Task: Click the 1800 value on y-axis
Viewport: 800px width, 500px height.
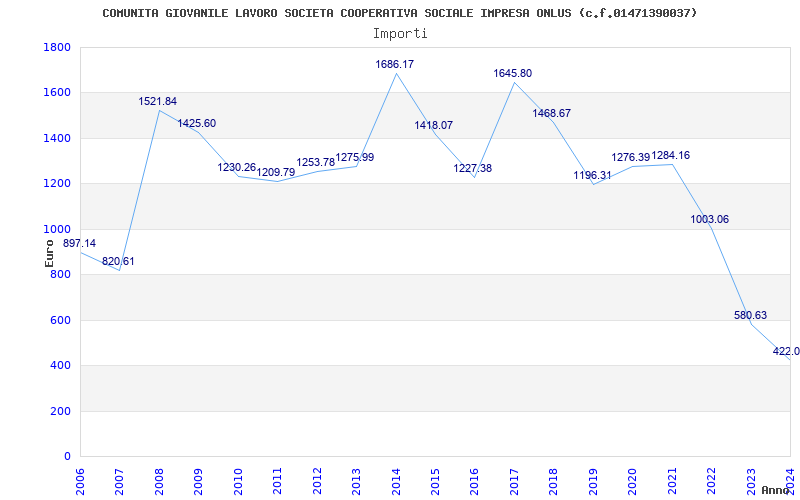Action: tap(57, 48)
